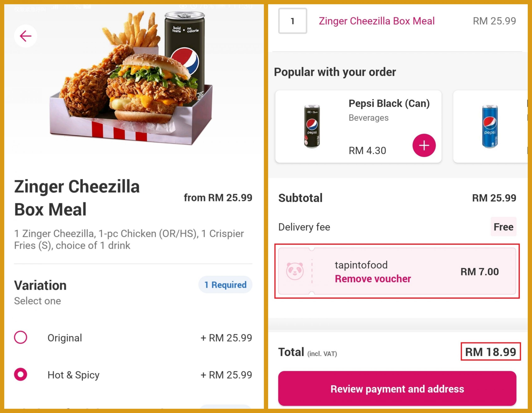532x413 pixels.
Task: Tap the Variation section heading
Action: point(41,285)
